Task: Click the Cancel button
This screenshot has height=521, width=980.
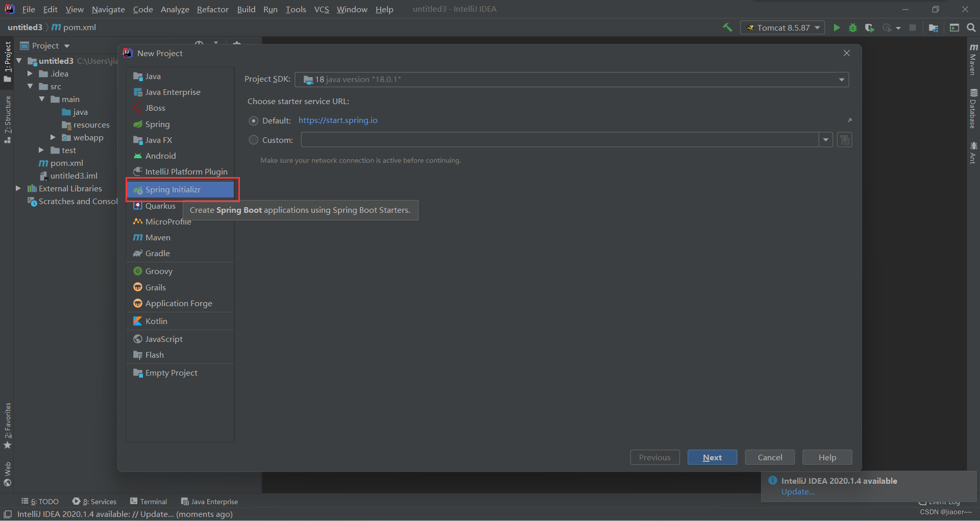Action: 770,457
